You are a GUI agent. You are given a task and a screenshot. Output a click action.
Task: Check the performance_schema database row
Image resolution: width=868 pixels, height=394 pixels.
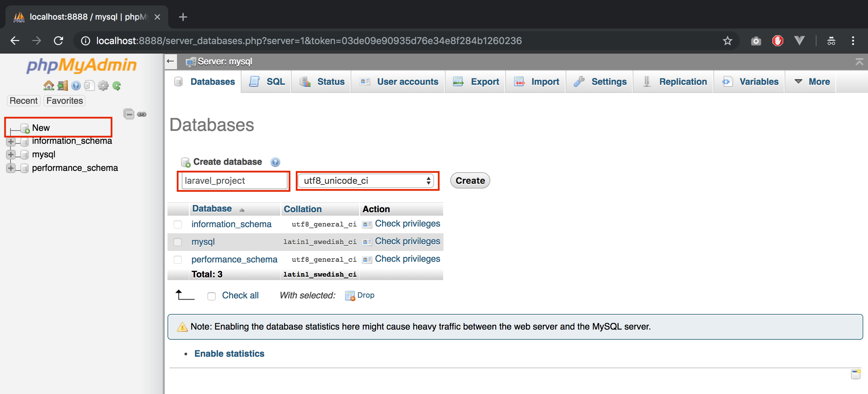point(178,260)
